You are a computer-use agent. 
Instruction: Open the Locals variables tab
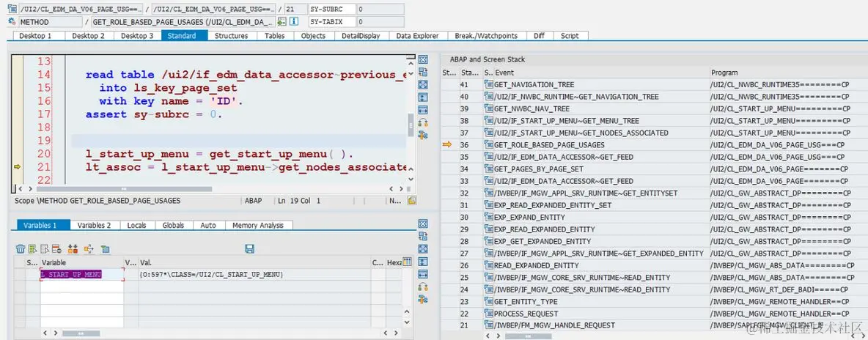(x=137, y=226)
